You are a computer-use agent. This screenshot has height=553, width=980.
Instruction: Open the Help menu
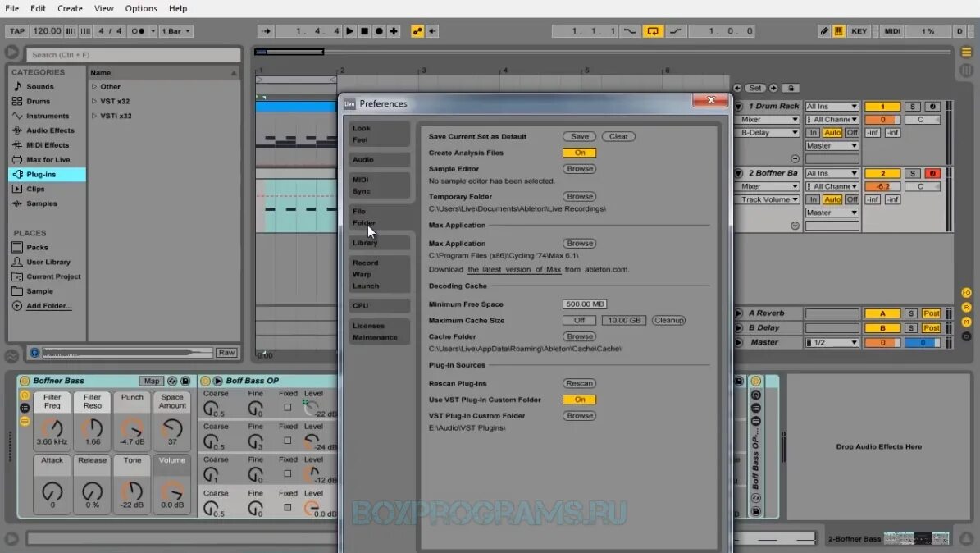click(178, 8)
